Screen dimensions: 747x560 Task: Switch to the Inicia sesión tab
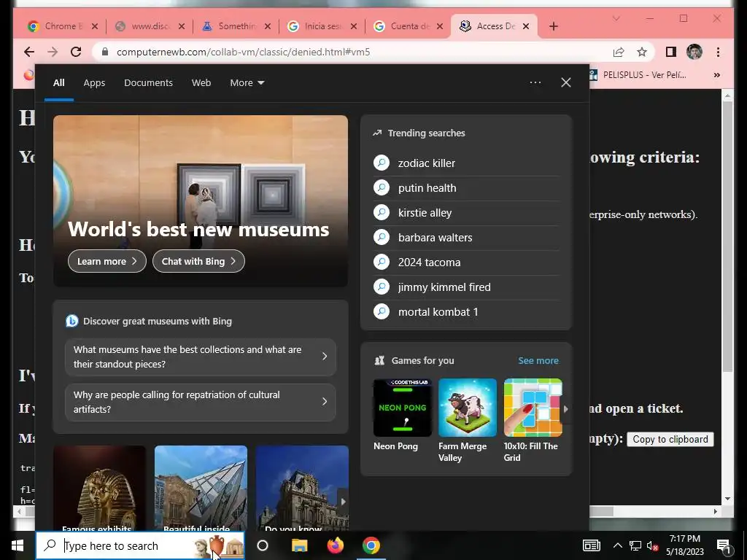coord(322,26)
